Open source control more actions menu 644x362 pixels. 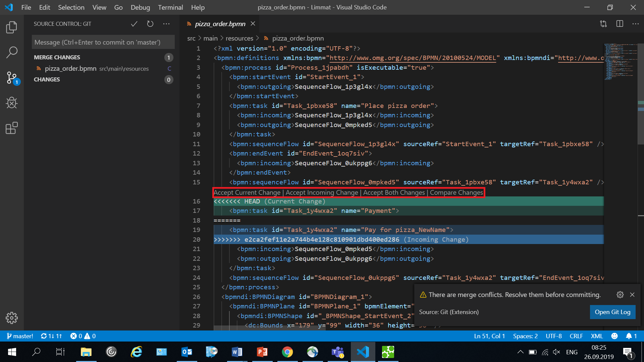click(166, 24)
